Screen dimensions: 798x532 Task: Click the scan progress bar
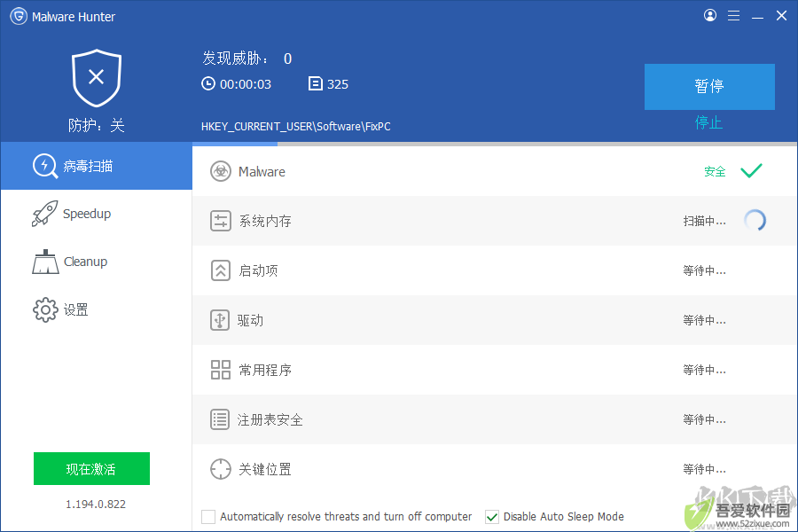pos(494,144)
